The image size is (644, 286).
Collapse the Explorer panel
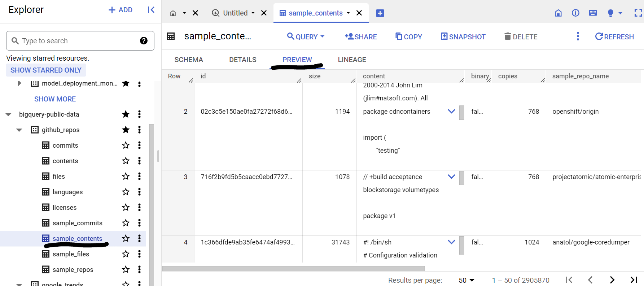click(151, 10)
